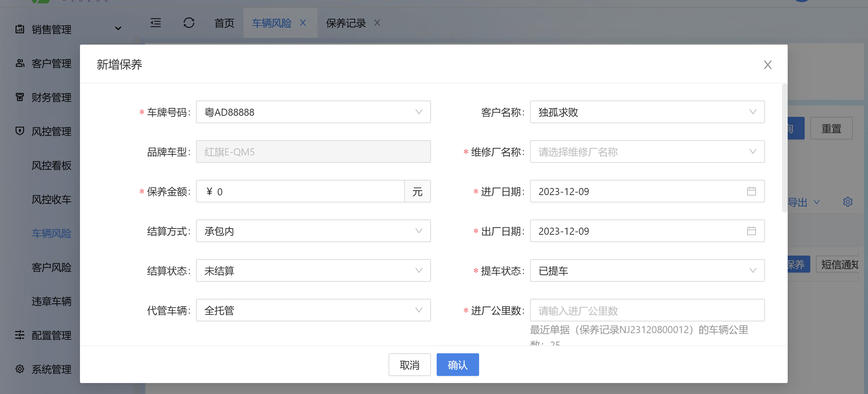The width and height of the screenshot is (868, 394).
Task: Close the 车辆风险 tab with its X
Action: pyautogui.click(x=303, y=23)
